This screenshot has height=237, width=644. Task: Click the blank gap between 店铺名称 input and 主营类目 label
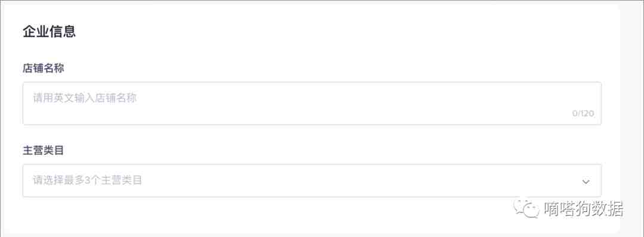coord(312,135)
